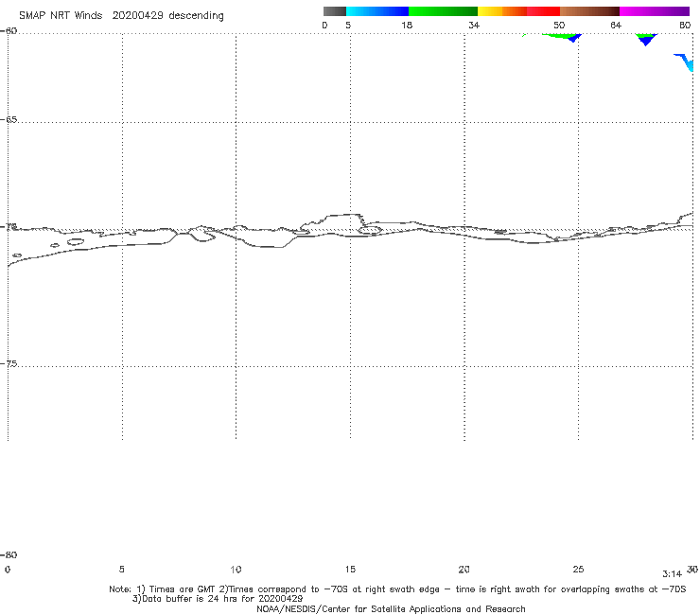Click the green wind swath near longitude 24
Image resolution: width=700 pixels, height=615 pixels.
tap(558, 36)
